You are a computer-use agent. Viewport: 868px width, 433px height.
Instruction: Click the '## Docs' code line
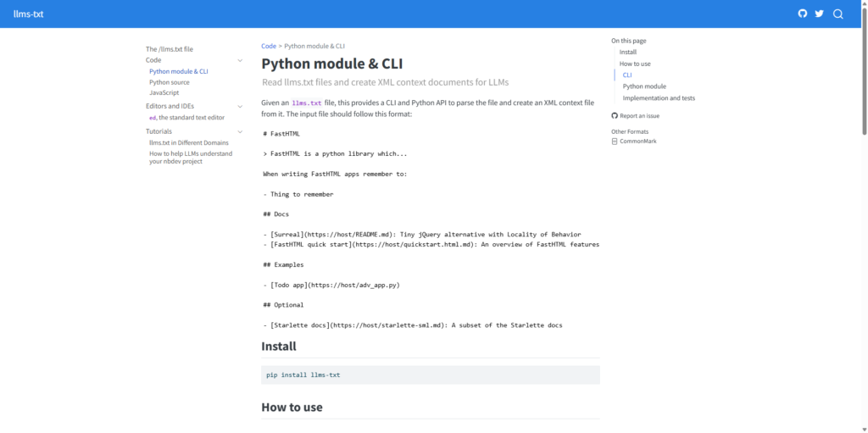(275, 214)
